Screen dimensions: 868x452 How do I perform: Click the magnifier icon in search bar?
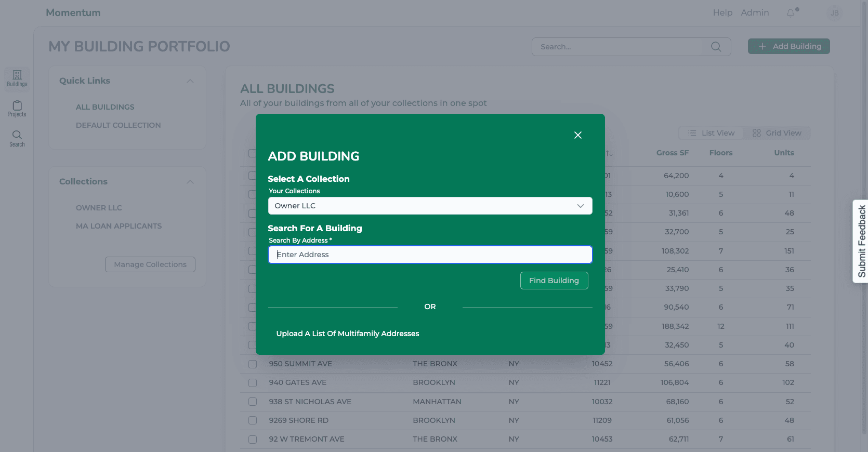(x=716, y=47)
